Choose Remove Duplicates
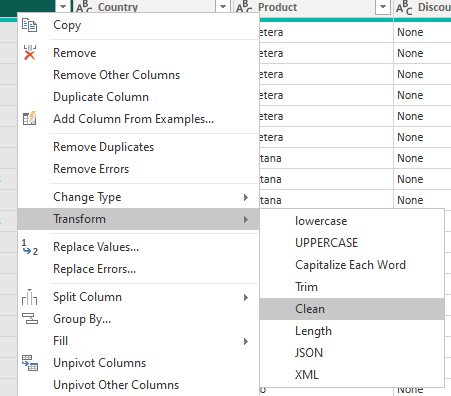Viewport: 451px width, 396px height. [138, 147]
